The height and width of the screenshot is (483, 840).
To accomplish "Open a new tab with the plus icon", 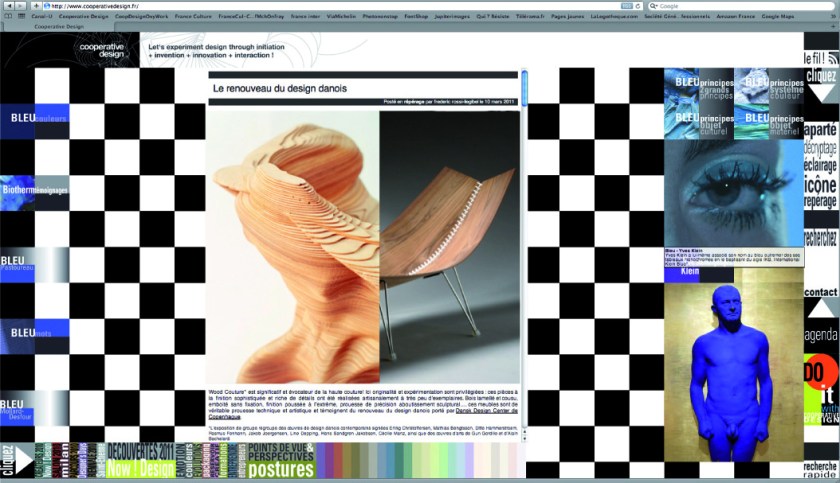I will (833, 26).
